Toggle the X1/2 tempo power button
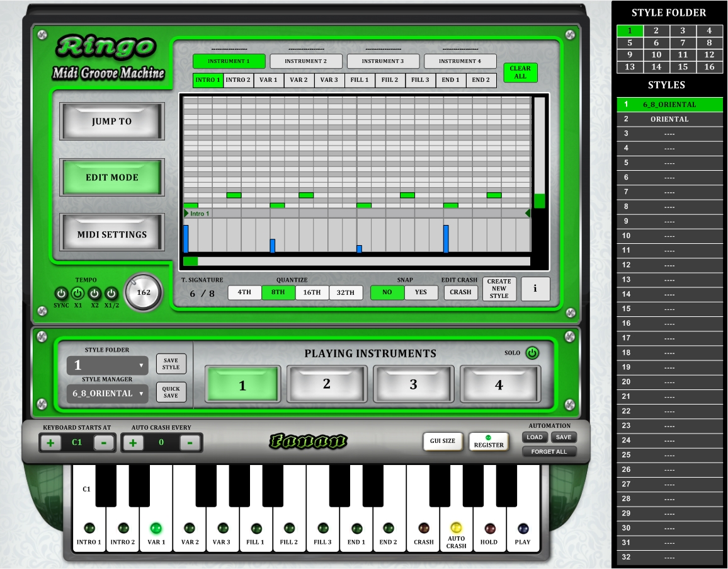The height and width of the screenshot is (569, 728). coord(111,294)
